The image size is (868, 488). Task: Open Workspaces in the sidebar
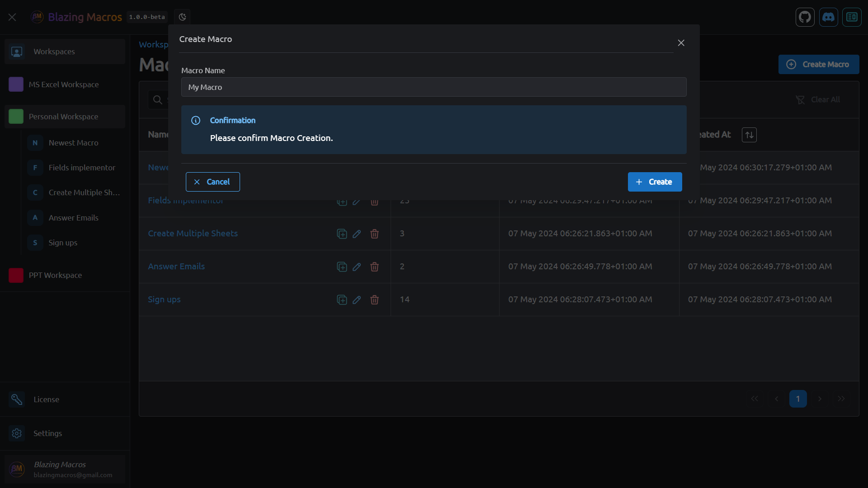(65, 52)
